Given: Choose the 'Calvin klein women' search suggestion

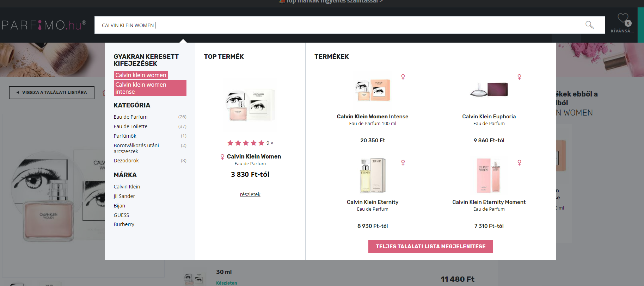Looking at the screenshot, I should (x=141, y=75).
